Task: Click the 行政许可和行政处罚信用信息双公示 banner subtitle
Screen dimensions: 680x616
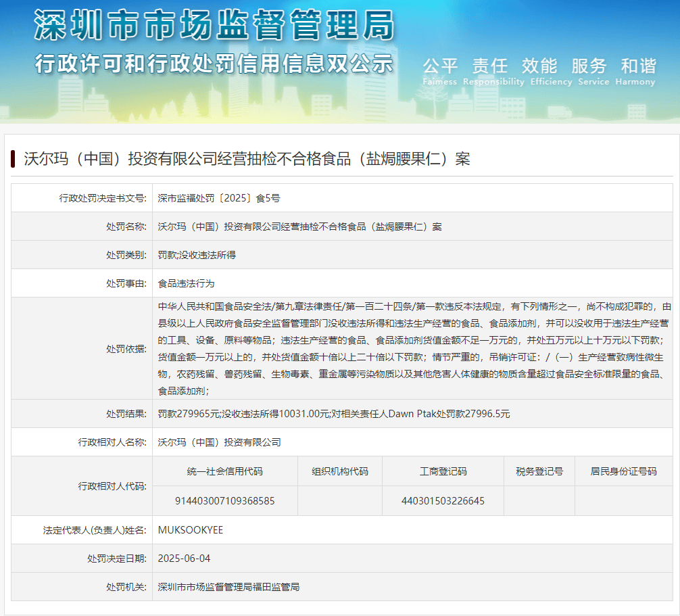Action: coord(214,64)
